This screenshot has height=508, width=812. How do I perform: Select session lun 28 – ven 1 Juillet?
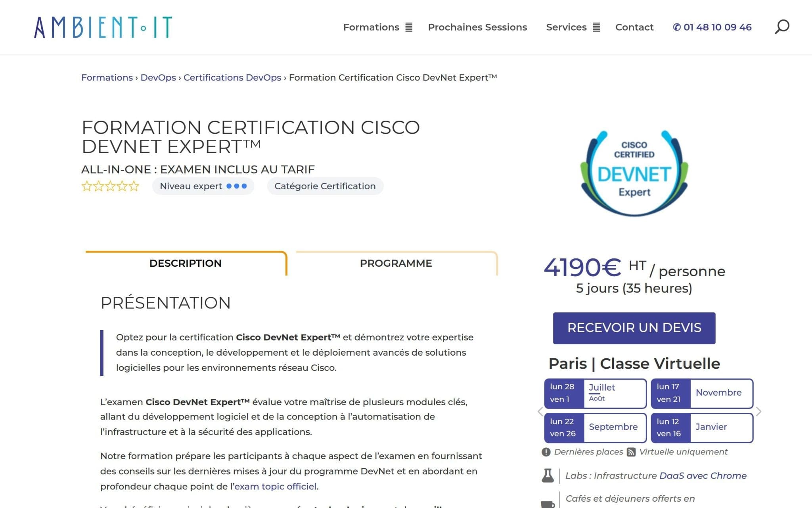(595, 393)
